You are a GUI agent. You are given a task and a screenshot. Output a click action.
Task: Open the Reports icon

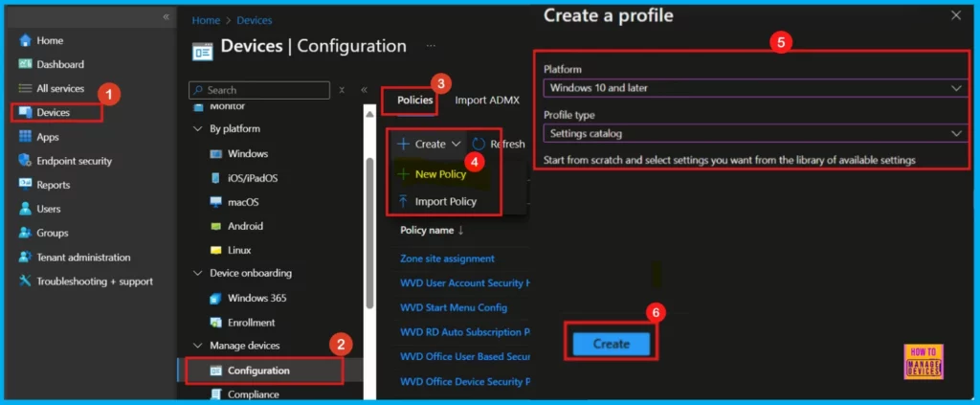pos(25,185)
